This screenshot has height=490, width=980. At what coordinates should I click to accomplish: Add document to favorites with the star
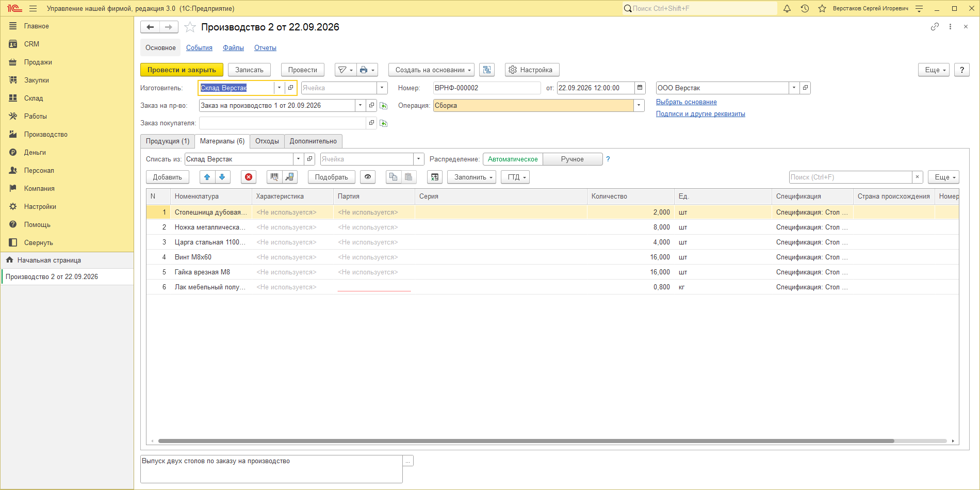(x=190, y=27)
